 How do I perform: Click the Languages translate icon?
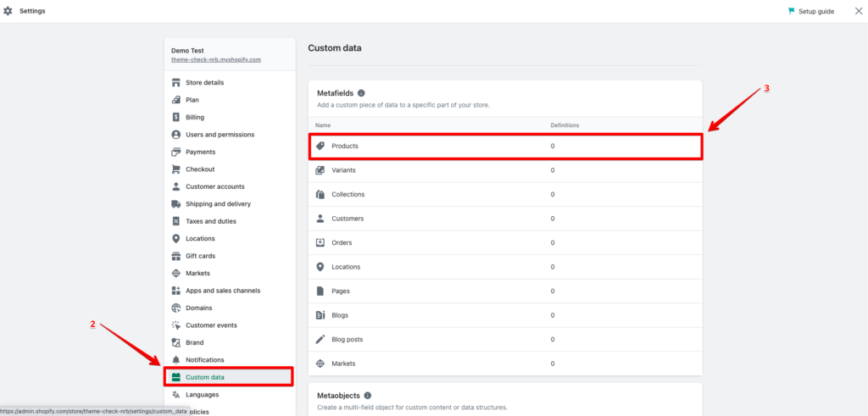pyautogui.click(x=176, y=395)
